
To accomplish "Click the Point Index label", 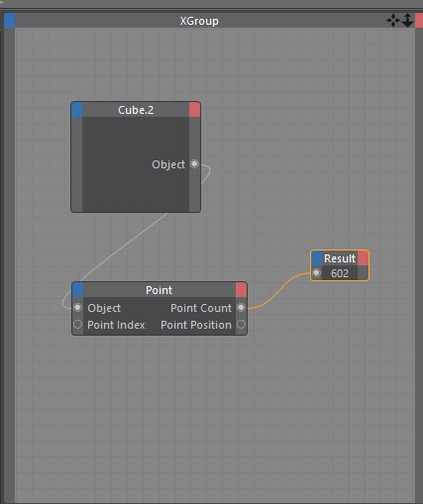I will (x=116, y=325).
